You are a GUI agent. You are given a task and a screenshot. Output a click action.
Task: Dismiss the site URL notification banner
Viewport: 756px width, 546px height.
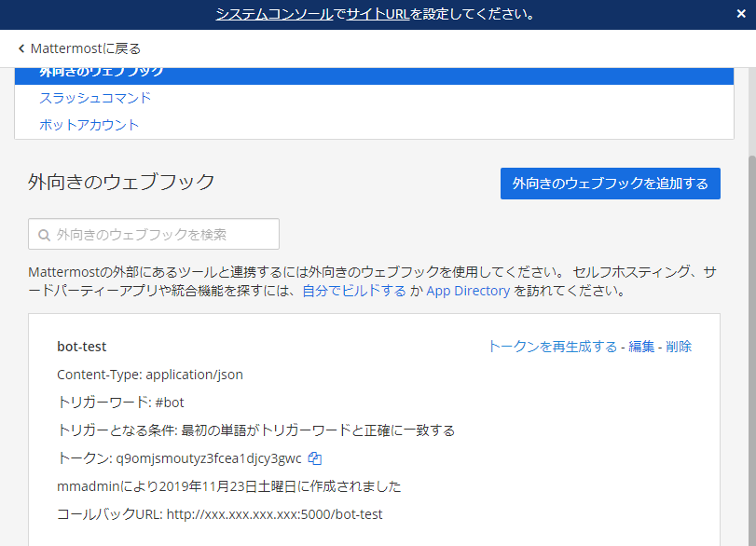pos(741,14)
